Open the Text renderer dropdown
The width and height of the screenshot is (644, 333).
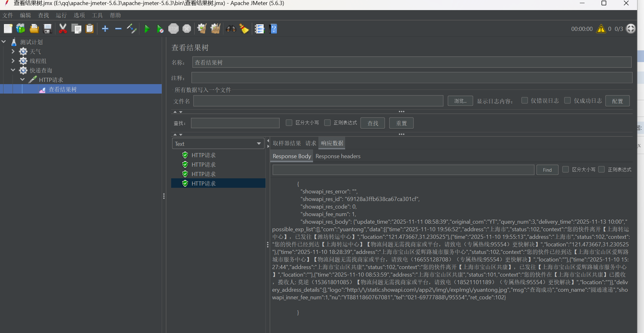(218, 144)
